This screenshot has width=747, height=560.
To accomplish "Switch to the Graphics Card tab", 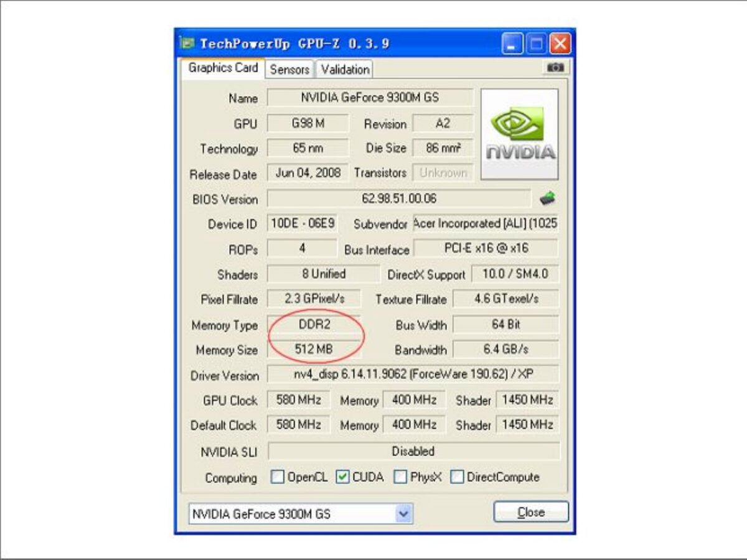I will (223, 68).
